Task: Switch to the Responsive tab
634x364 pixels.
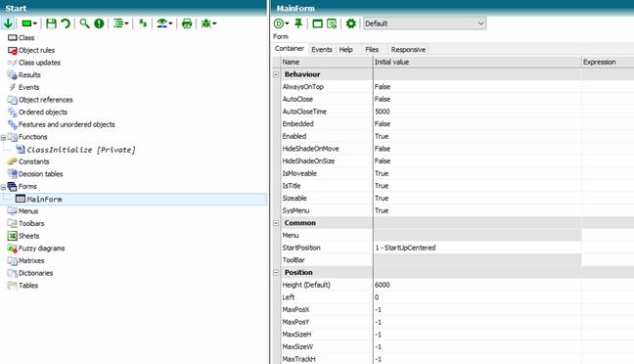Action: click(408, 50)
